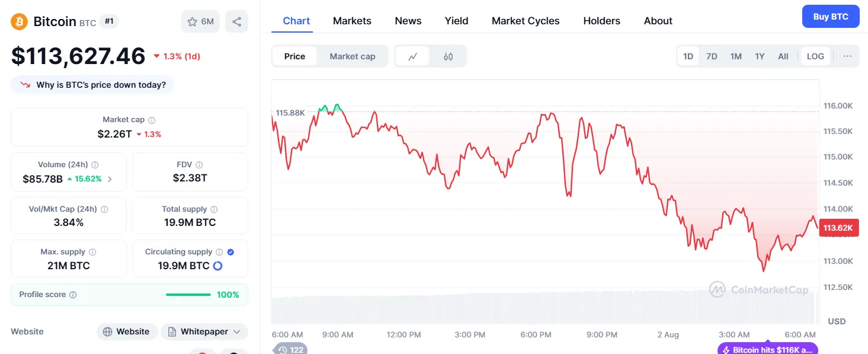Click the Market cap info icon
Viewport: 868px width, 354px height.
(150, 119)
